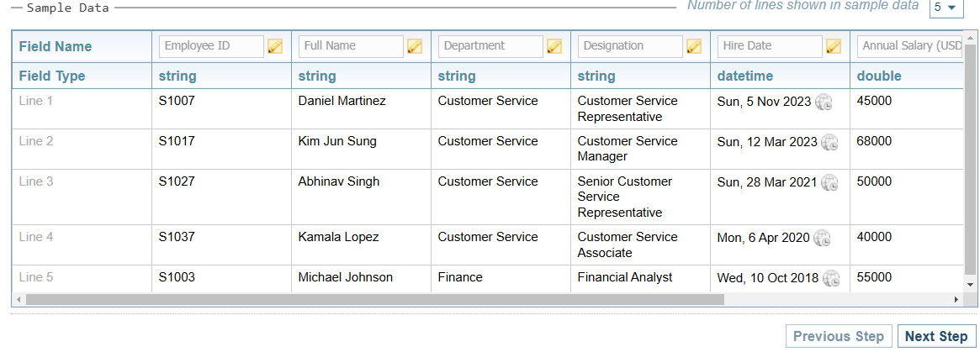Go to the Next Step
The image size is (980, 352).
tap(936, 336)
